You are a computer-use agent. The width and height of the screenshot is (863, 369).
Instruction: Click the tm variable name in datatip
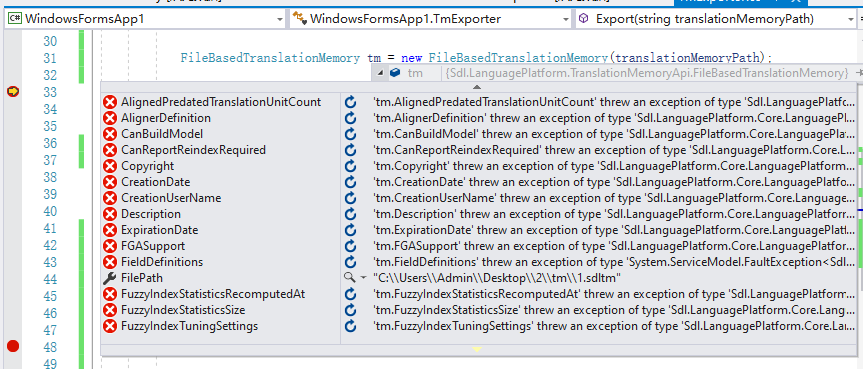tap(415, 73)
